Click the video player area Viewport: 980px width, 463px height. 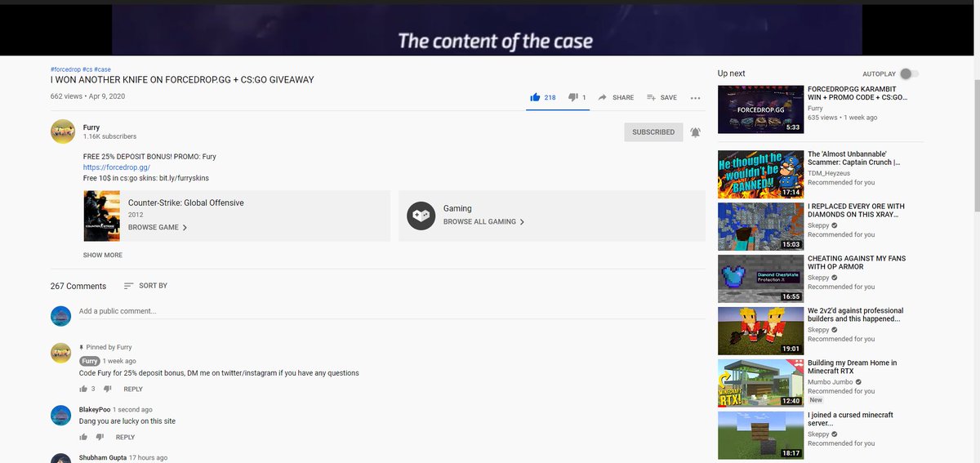(x=487, y=29)
